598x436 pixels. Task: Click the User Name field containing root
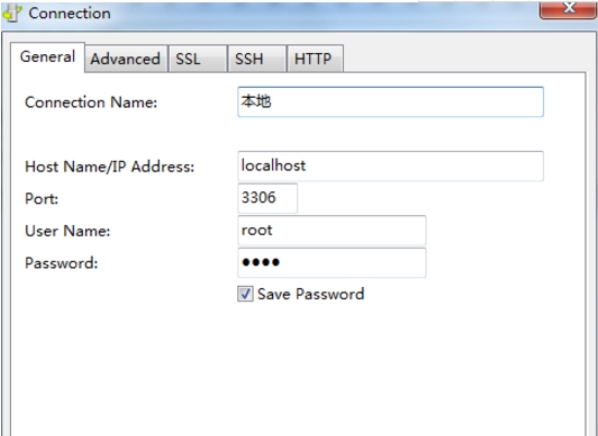[332, 230]
